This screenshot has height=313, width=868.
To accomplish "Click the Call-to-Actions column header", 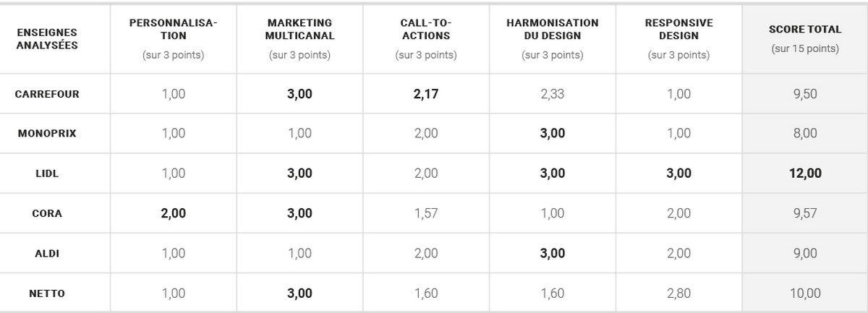I will [x=425, y=29].
